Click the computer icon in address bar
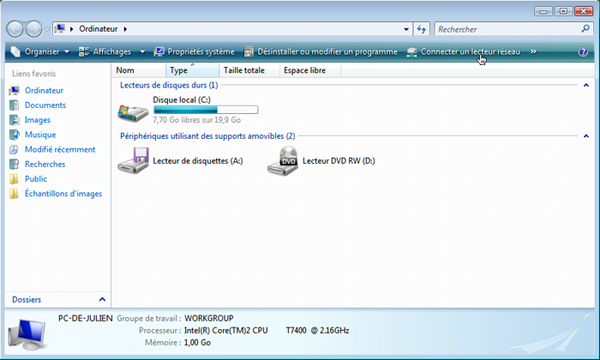The image size is (600, 360). (59, 29)
